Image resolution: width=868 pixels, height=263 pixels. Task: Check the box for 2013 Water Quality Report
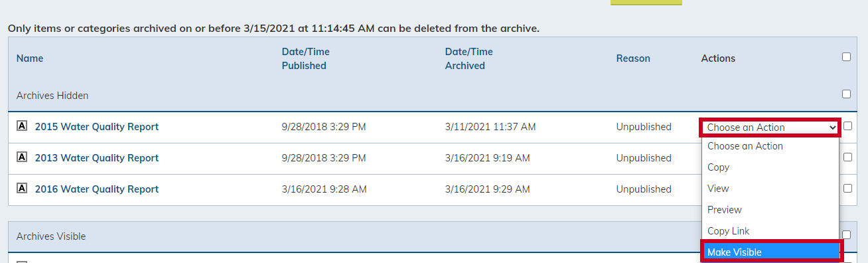847,157
